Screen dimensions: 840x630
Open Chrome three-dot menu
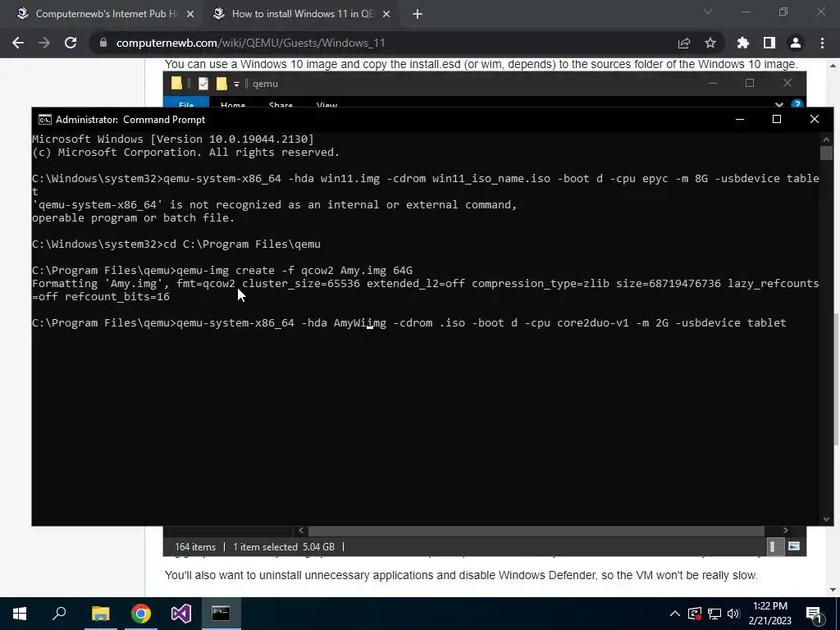click(x=822, y=43)
